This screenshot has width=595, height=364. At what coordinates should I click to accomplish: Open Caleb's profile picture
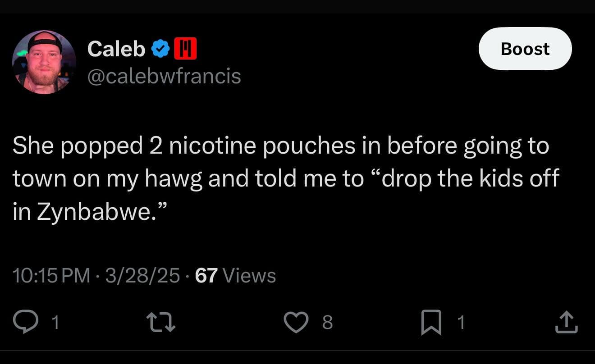[44, 62]
